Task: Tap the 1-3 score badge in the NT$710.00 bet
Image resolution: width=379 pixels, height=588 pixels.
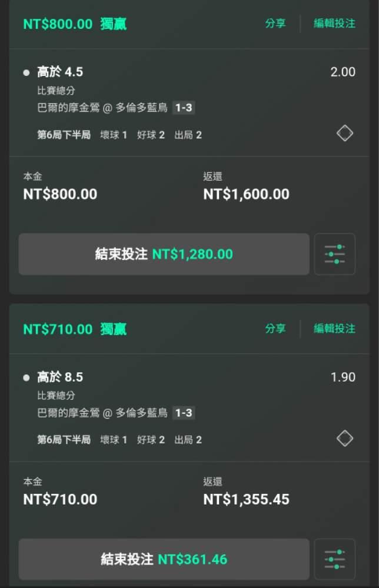Action: pyautogui.click(x=184, y=413)
